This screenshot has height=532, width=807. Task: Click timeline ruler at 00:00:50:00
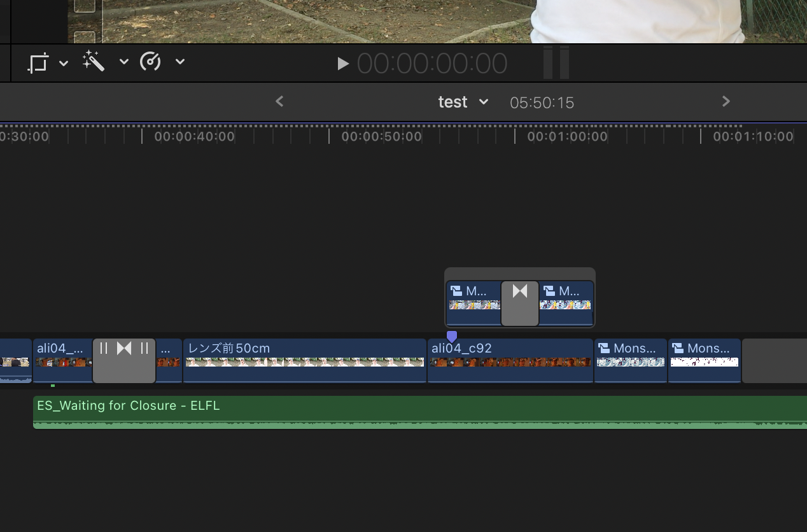329,136
